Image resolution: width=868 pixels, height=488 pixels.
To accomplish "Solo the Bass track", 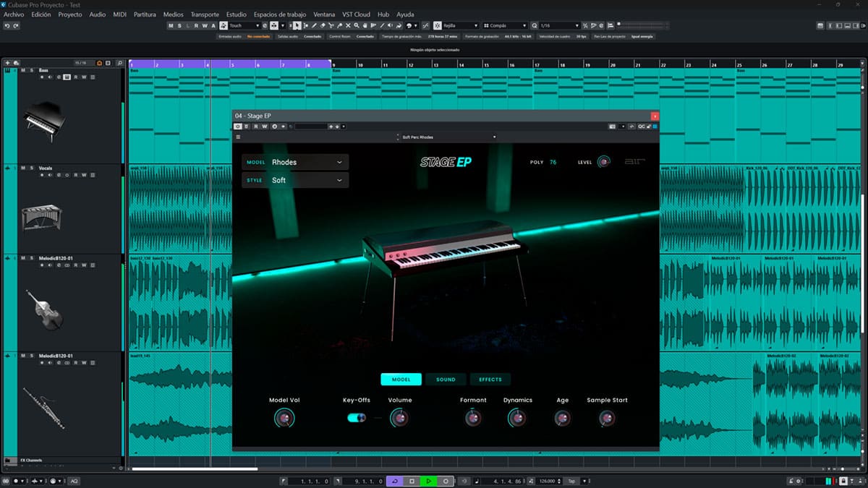I will [32, 70].
